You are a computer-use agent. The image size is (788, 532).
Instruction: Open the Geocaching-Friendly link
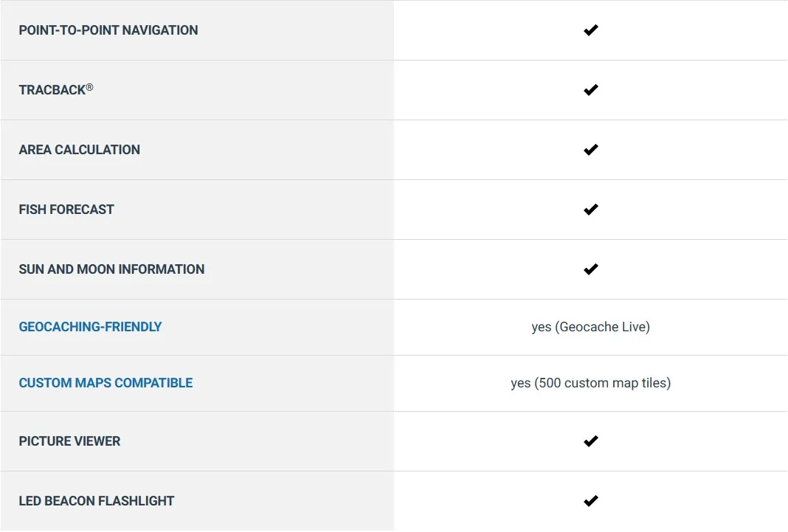point(90,327)
